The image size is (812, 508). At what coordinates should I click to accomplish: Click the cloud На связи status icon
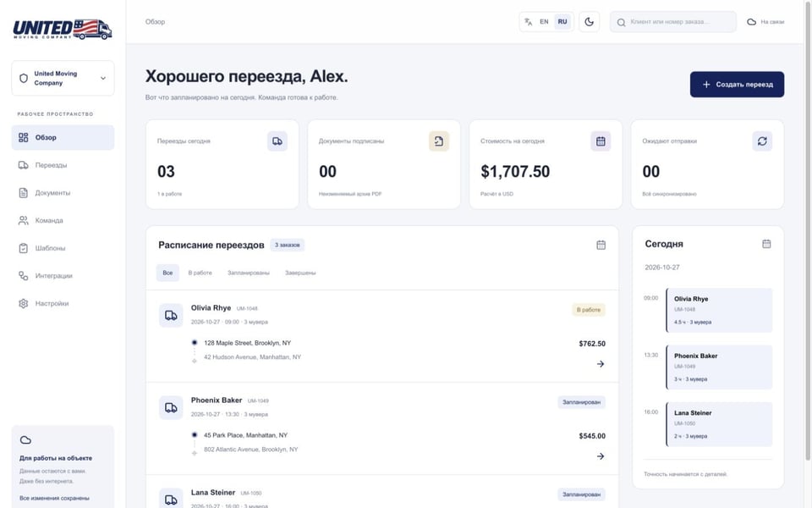point(751,22)
